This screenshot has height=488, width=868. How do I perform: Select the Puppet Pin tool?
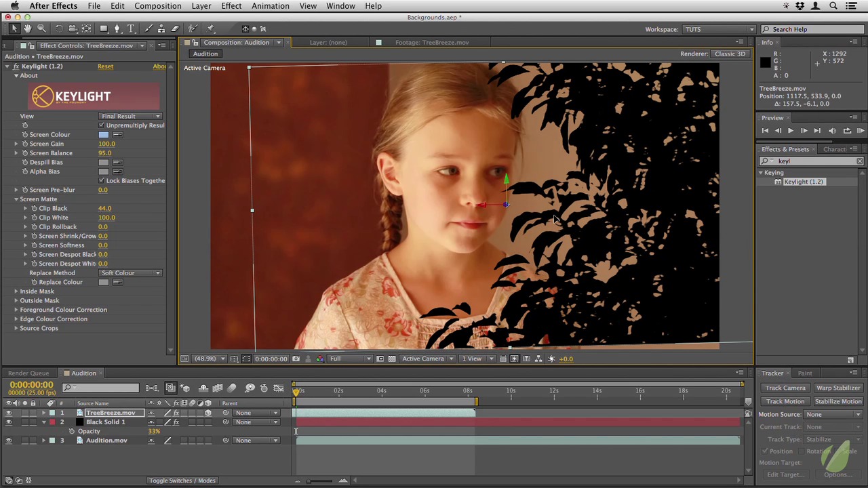pos(210,28)
